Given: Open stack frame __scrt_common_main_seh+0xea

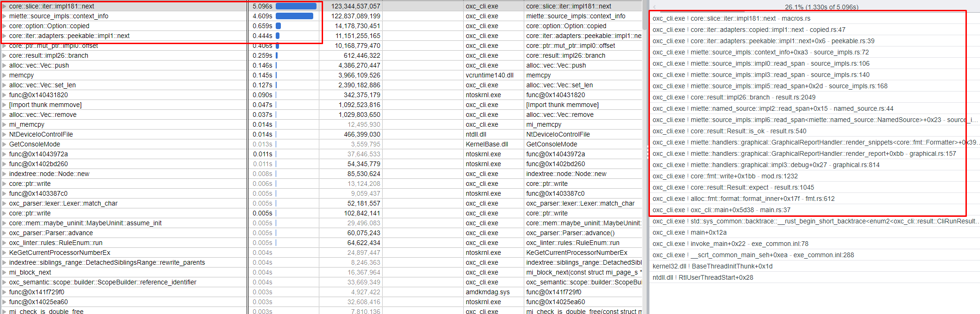Looking at the screenshot, I should (753, 255).
